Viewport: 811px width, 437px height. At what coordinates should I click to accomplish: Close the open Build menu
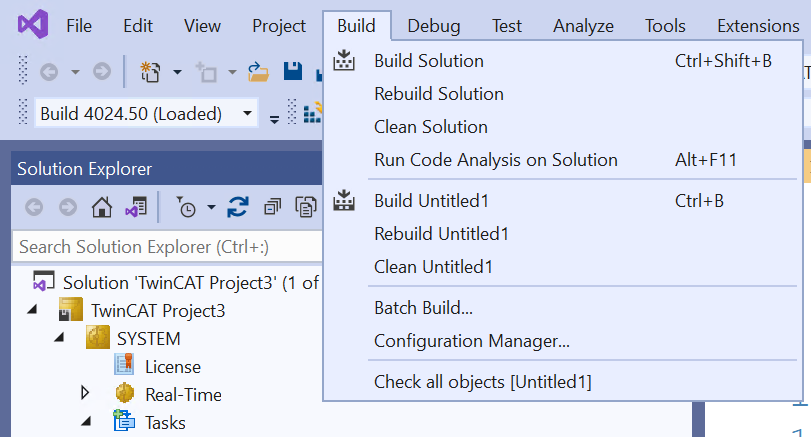click(356, 26)
